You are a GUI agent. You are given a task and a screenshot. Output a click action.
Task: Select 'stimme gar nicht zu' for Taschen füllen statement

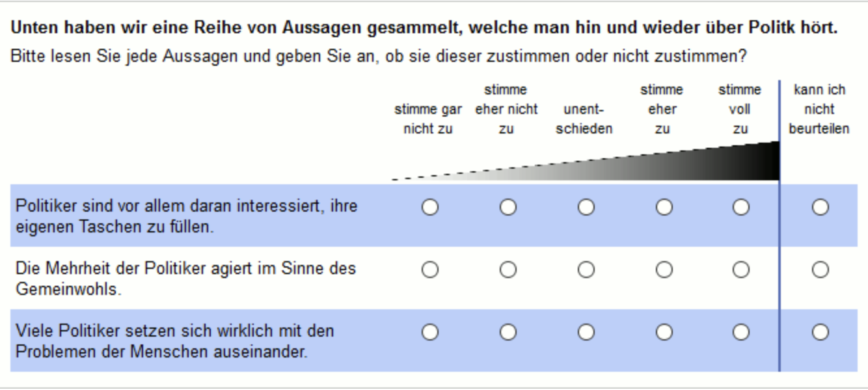coord(430,207)
